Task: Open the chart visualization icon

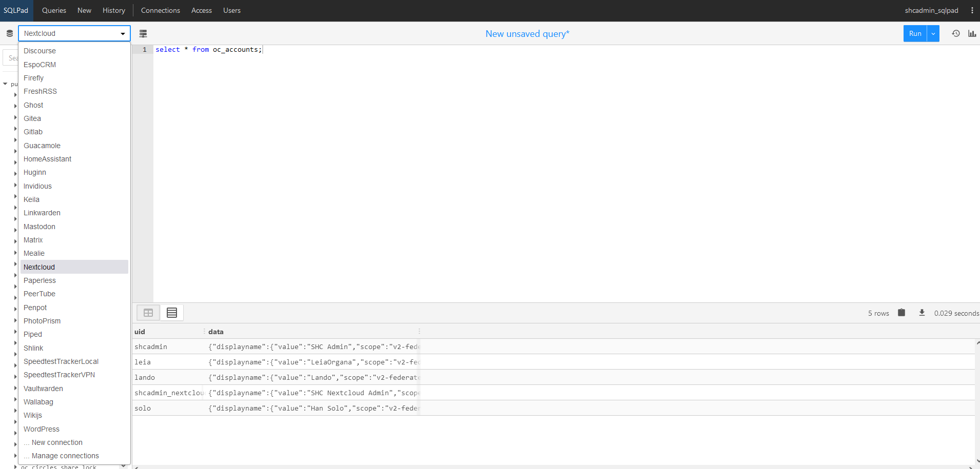Action: click(972, 33)
